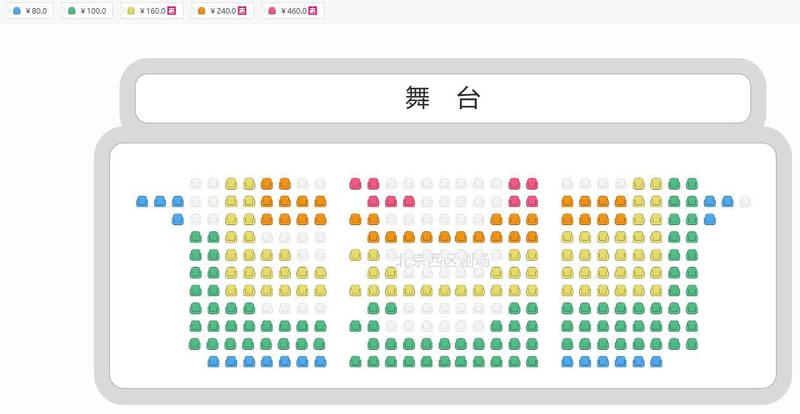Click the orange seat swatch for ¥240.0

point(201,11)
